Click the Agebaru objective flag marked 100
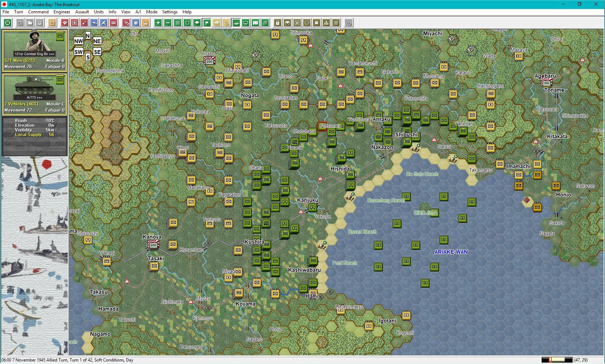Screen dimensions: 605x364 (546, 83)
